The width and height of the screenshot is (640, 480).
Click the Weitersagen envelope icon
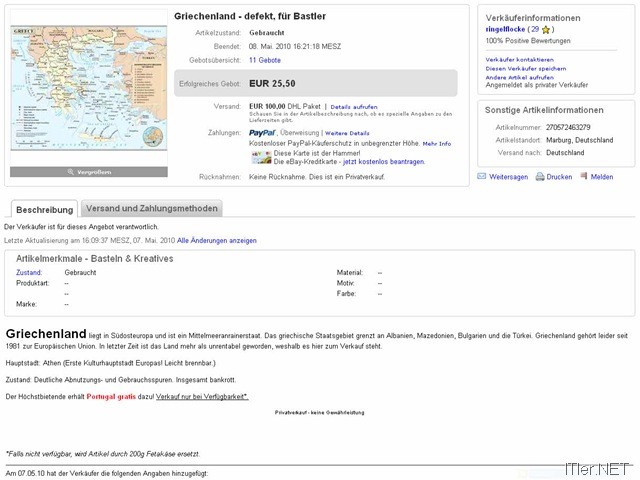(482, 176)
